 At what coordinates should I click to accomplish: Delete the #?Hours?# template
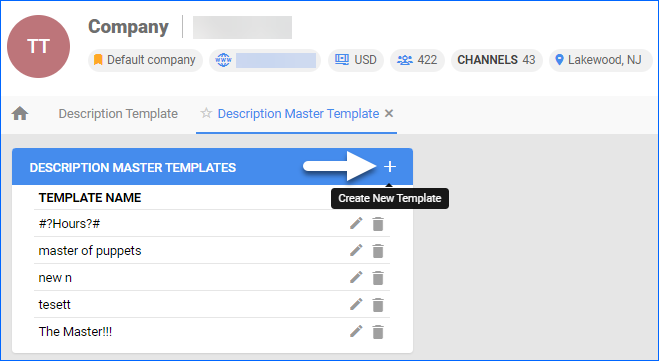[378, 224]
